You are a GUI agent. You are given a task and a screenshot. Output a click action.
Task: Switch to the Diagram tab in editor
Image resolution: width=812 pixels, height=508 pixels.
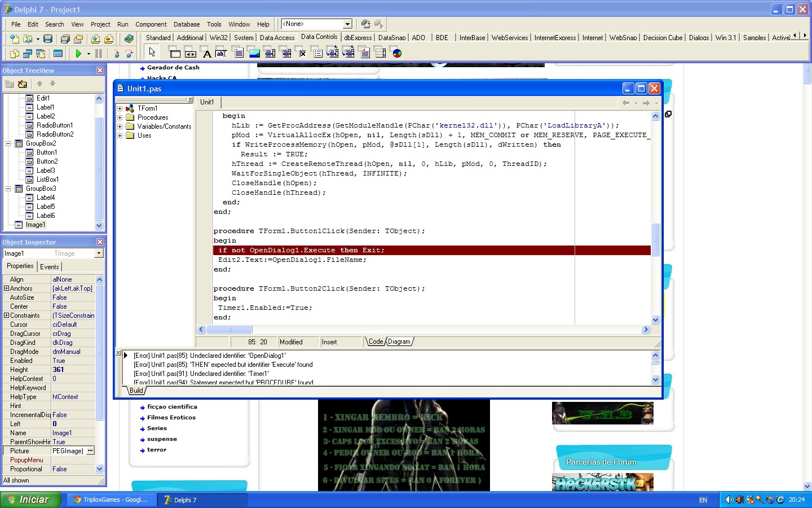[x=399, y=341]
